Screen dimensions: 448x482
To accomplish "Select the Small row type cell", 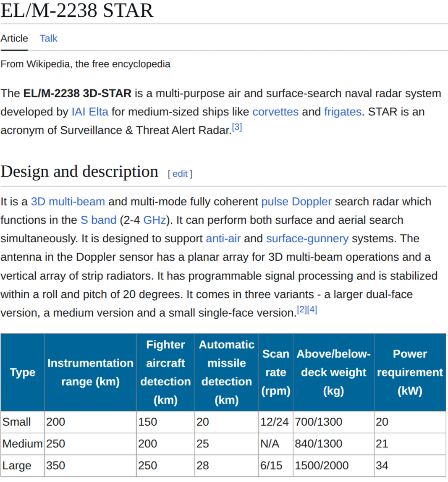I will pos(22,422).
